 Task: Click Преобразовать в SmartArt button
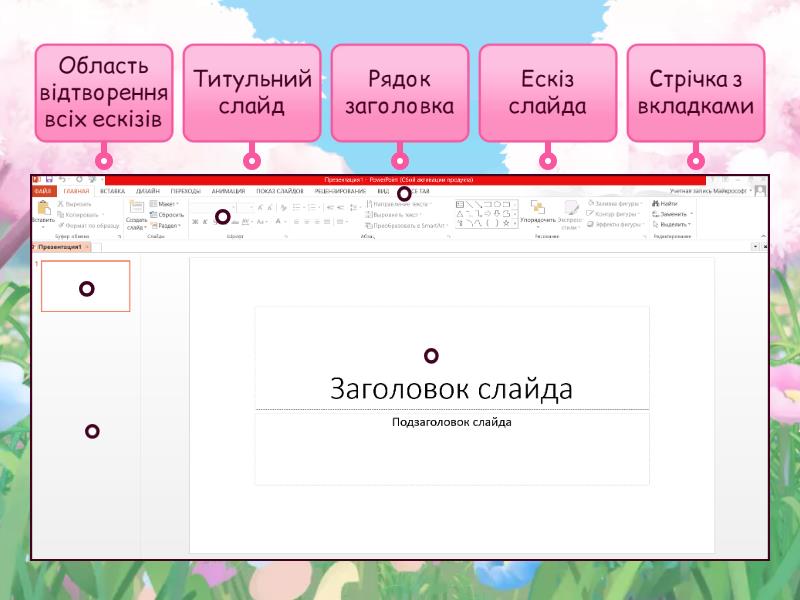click(x=406, y=226)
